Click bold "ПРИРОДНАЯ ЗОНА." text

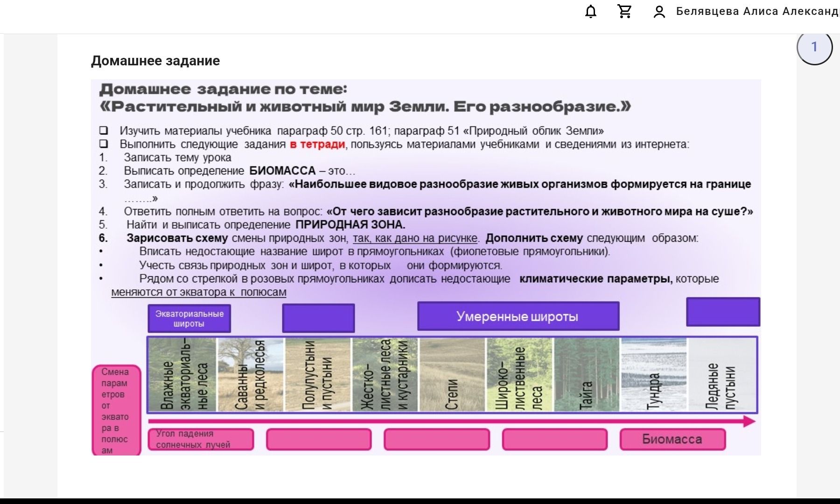tap(350, 224)
